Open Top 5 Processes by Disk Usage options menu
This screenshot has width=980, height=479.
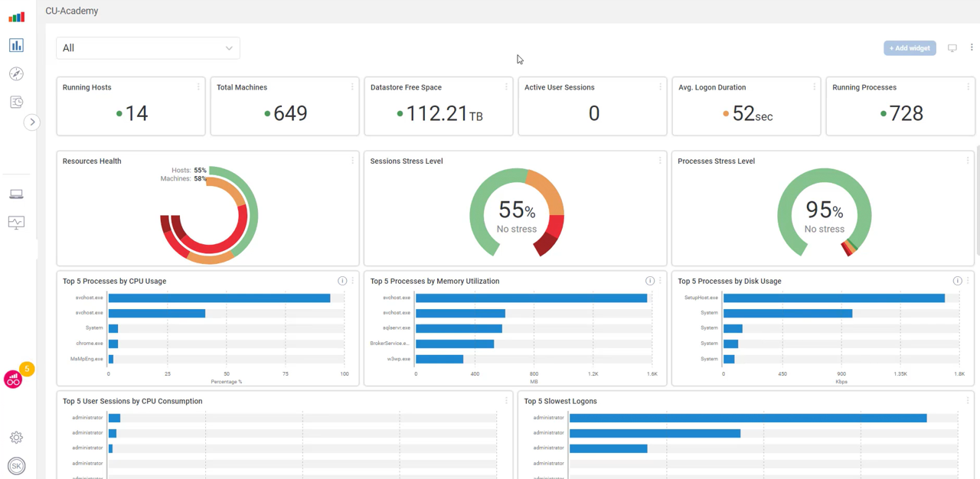[968, 281]
